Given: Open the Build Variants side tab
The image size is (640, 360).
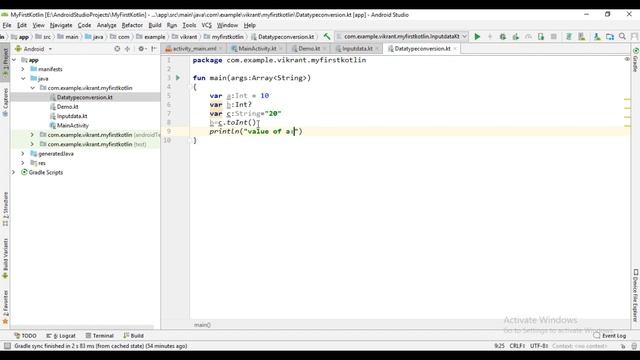Looking at the screenshot, I should point(5,258).
